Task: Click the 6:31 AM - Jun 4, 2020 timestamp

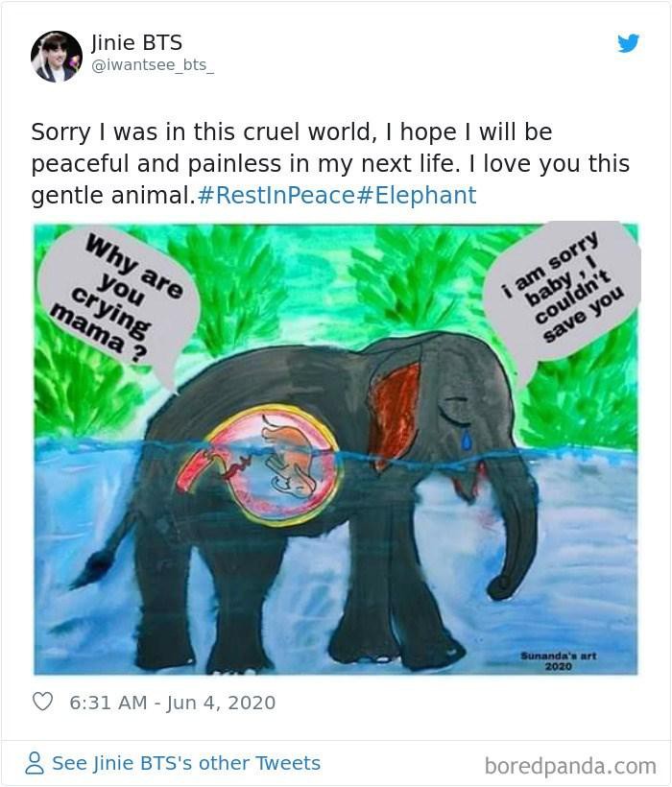Action: pyautogui.click(x=173, y=703)
